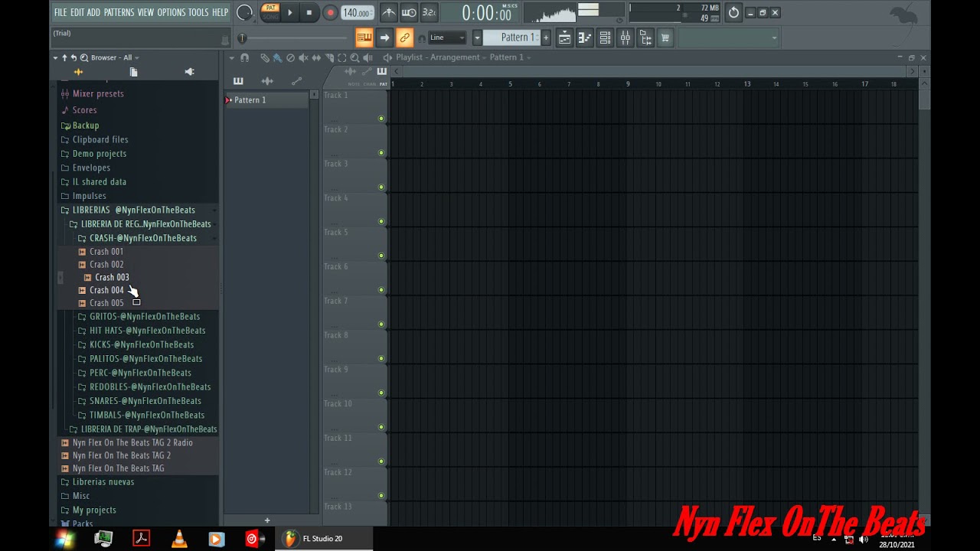Viewport: 980px width, 551px height.
Task: Toggle typing keyboard to piano button
Action: [364, 37]
